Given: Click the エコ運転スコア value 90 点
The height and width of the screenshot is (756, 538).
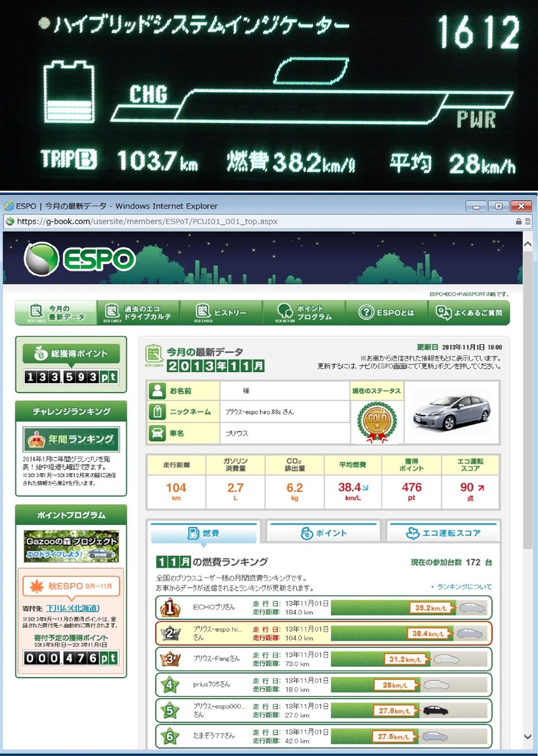Looking at the screenshot, I should (x=471, y=491).
